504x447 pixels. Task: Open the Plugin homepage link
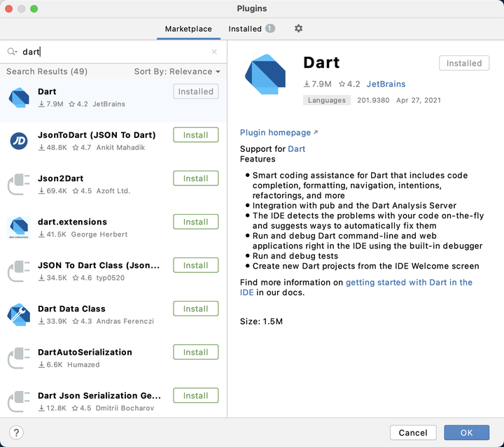(279, 133)
